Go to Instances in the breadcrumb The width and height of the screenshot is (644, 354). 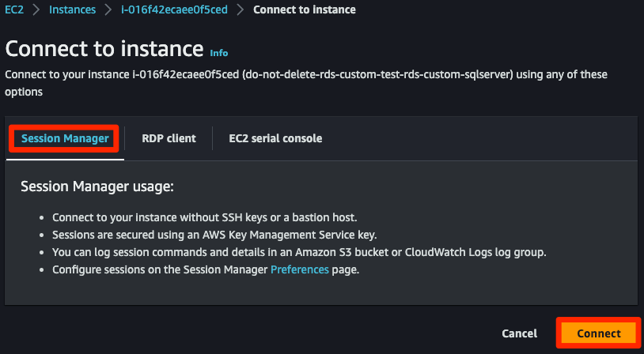(72, 9)
